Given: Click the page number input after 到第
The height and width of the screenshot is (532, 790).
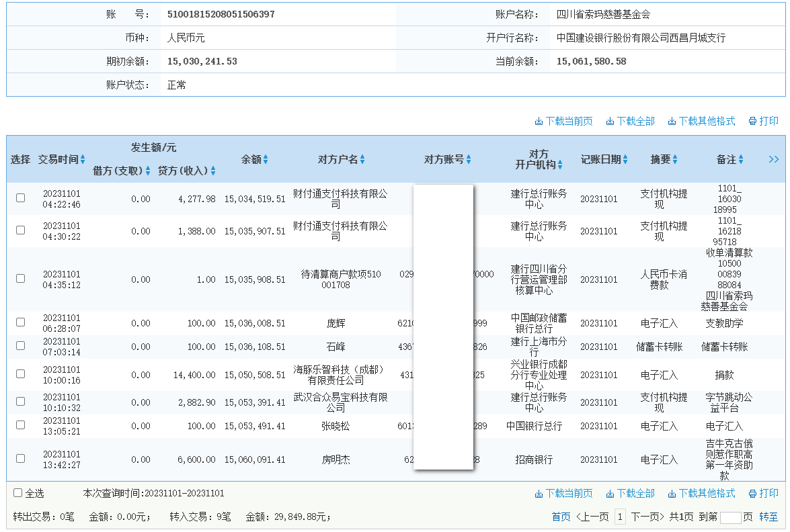Looking at the screenshot, I should pos(731,517).
